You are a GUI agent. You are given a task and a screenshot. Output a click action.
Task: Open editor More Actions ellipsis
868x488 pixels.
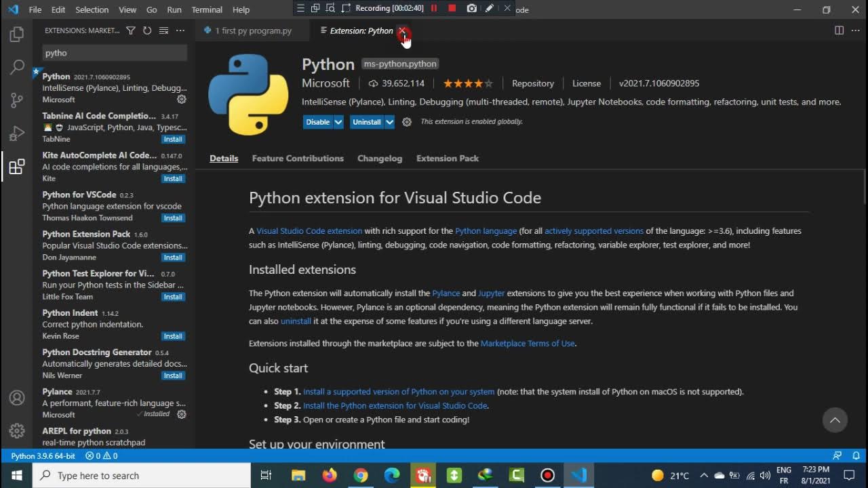tap(854, 30)
